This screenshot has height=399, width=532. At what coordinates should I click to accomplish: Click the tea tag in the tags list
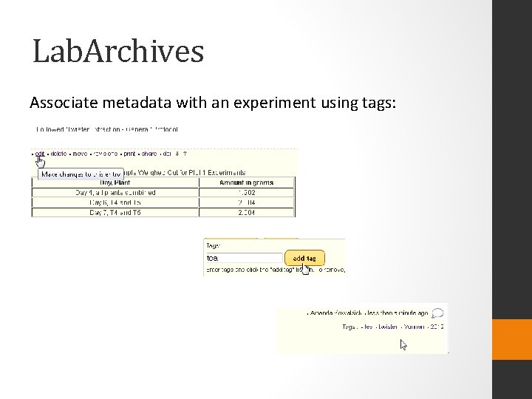[368, 327]
